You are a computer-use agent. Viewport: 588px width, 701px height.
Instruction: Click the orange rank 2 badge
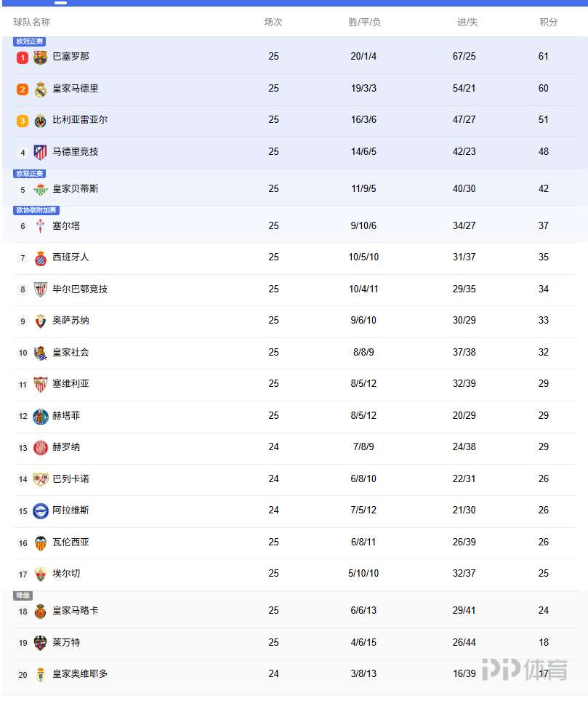[x=23, y=89]
